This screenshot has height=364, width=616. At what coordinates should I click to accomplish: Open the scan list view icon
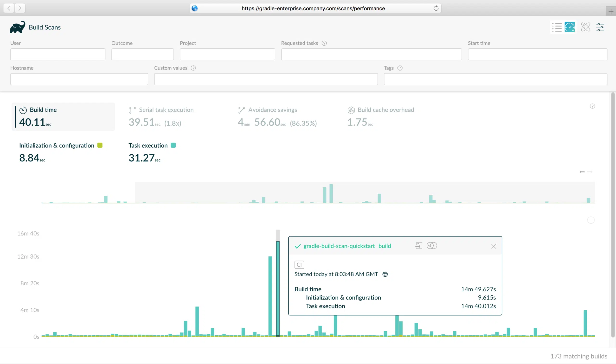click(557, 27)
